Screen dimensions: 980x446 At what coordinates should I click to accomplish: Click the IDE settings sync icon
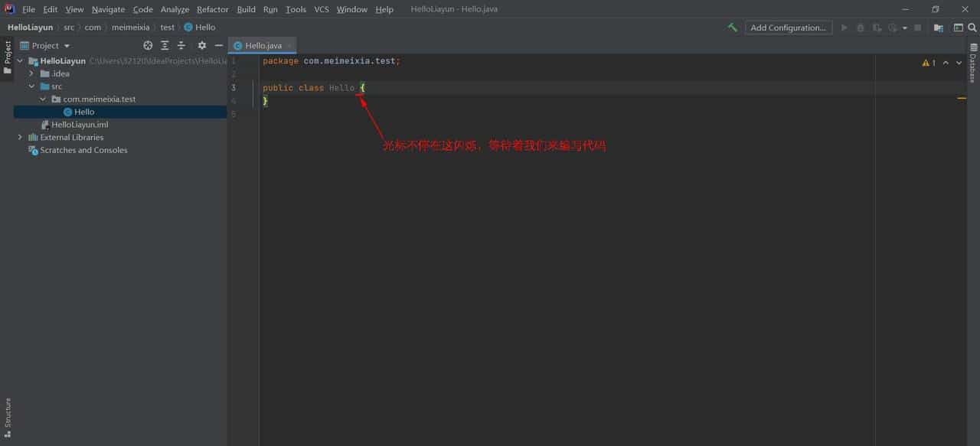click(x=939, y=27)
